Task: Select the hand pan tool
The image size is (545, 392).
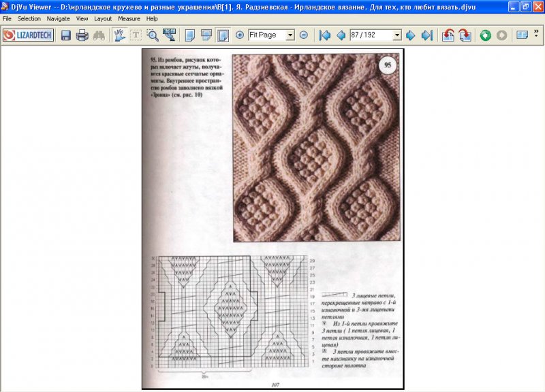Action: [x=119, y=35]
